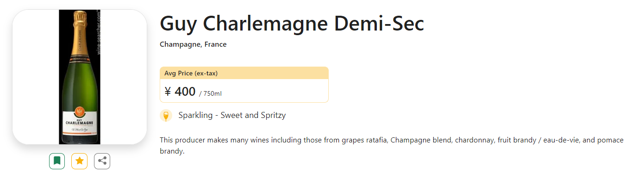The width and height of the screenshot is (644, 179).
Task: Open the Sparkling - Sweet and Spritzy style
Action: (232, 115)
